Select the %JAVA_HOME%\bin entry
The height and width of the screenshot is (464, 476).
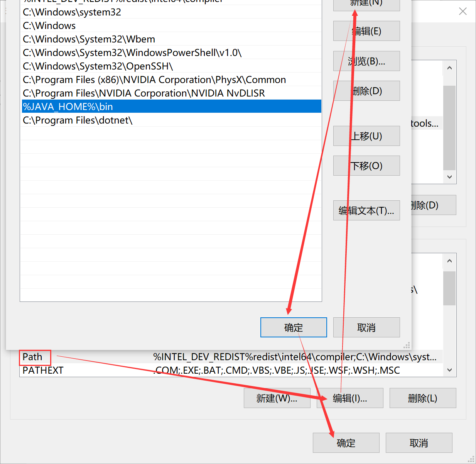(x=171, y=107)
